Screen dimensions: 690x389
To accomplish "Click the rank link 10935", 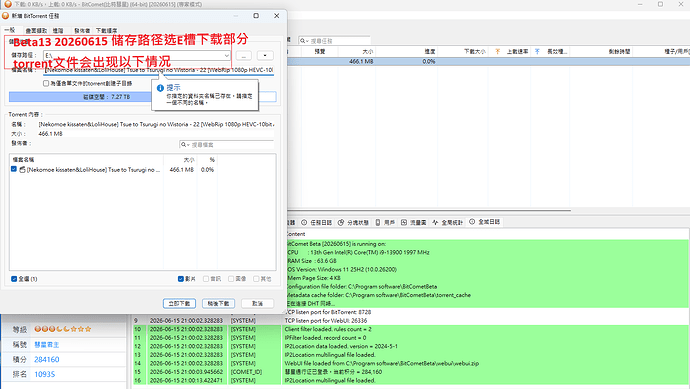I will [44, 374].
